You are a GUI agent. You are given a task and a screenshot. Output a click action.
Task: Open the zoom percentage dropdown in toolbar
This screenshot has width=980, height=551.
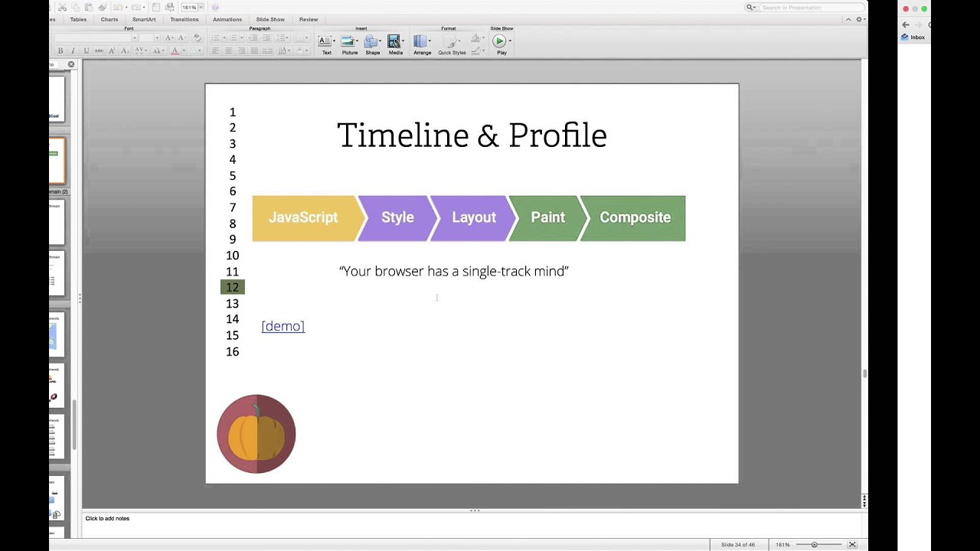pos(201,8)
